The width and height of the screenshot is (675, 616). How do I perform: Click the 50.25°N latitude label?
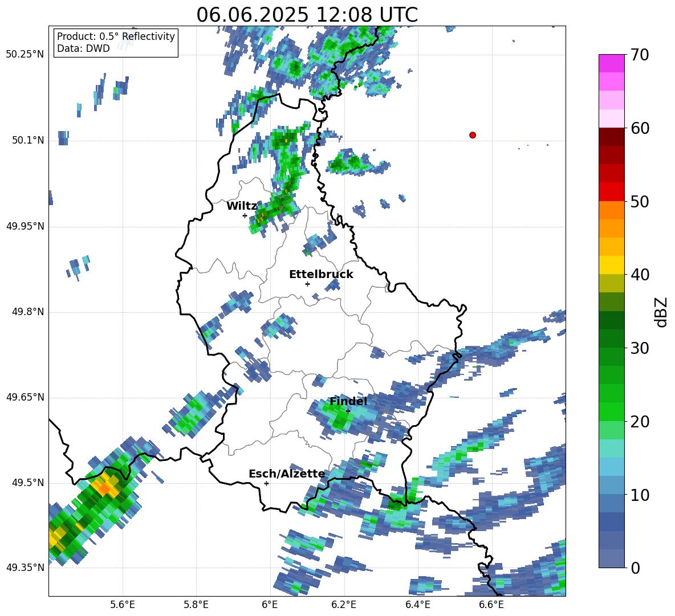tap(25, 55)
